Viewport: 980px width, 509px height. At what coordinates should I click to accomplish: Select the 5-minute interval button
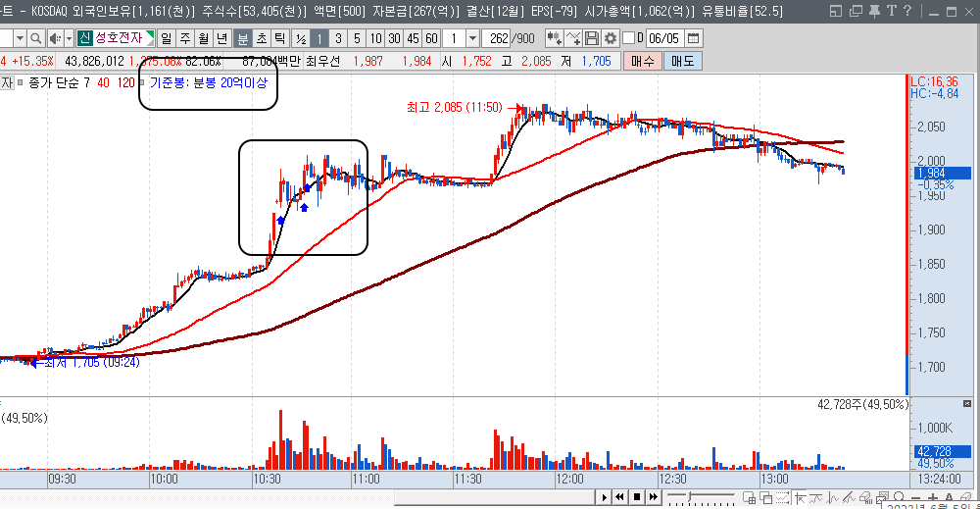tap(357, 39)
